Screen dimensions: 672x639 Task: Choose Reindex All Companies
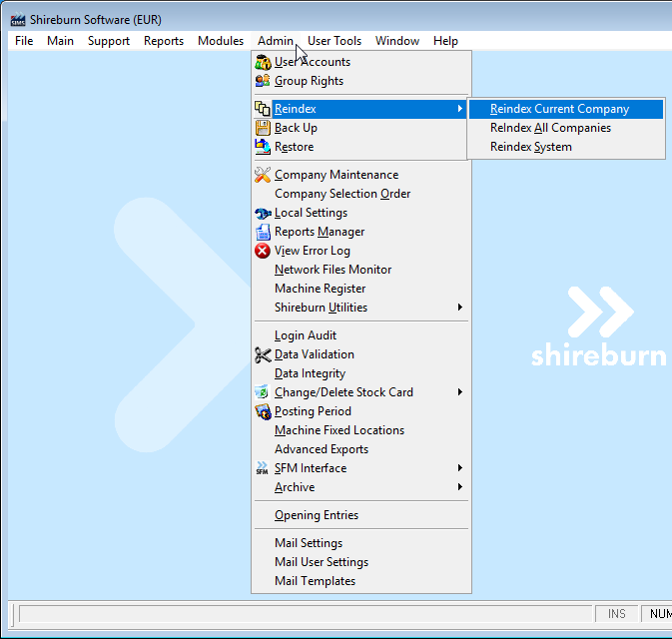tap(550, 128)
